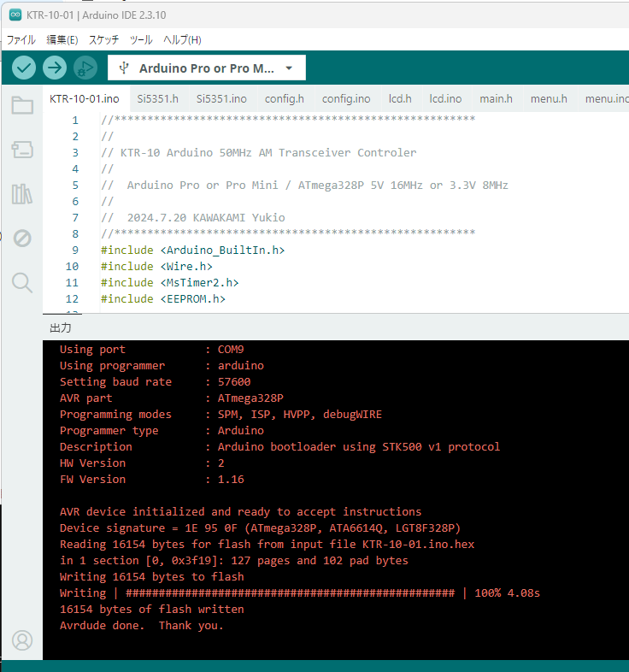Click the Device signature 1E 95 0F line
The width and height of the screenshot is (629, 672).
tap(260, 528)
